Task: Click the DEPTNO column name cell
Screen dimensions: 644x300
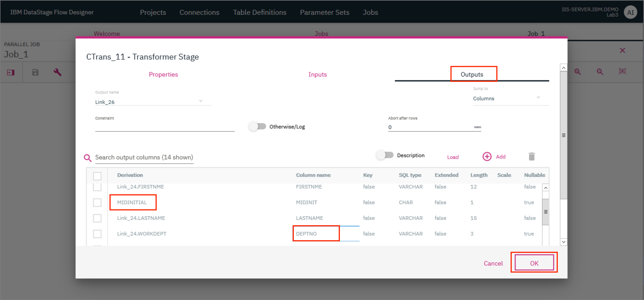Action: pyautogui.click(x=306, y=234)
